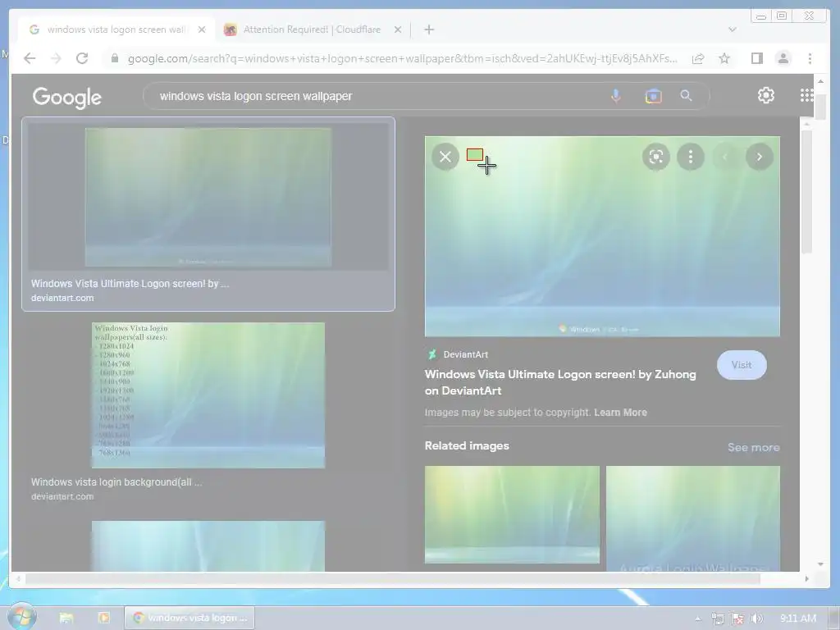Activate the Chrome taskbar button
The height and width of the screenshot is (630, 840).
point(189,618)
